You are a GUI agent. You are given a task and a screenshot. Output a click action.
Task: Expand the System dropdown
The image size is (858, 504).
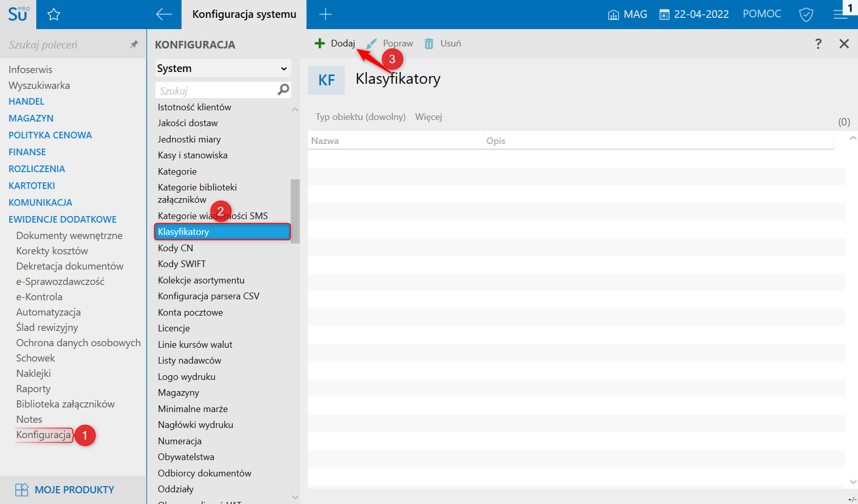(223, 68)
